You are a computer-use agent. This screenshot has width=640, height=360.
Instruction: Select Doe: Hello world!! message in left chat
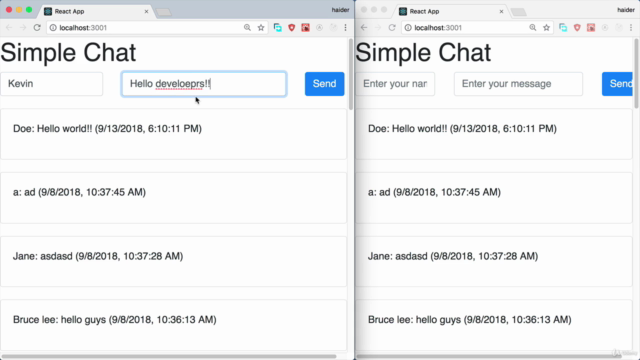point(173,134)
